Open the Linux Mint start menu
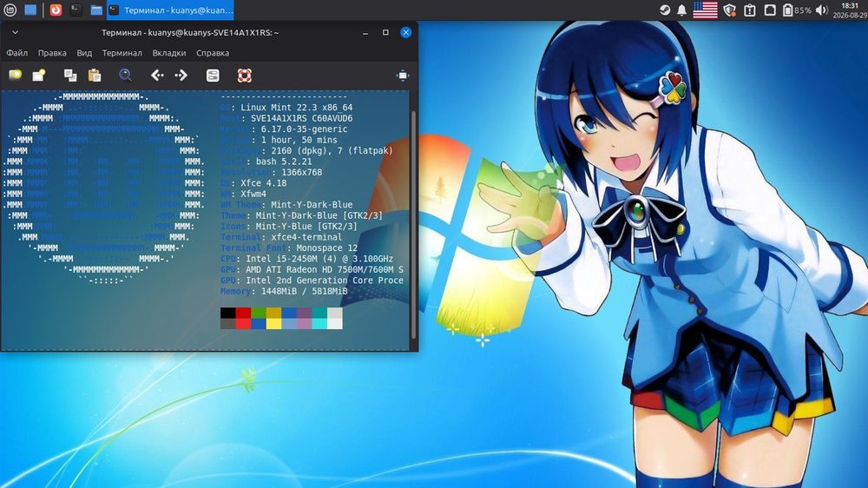Image resolution: width=868 pixels, height=488 pixels. tap(10, 10)
